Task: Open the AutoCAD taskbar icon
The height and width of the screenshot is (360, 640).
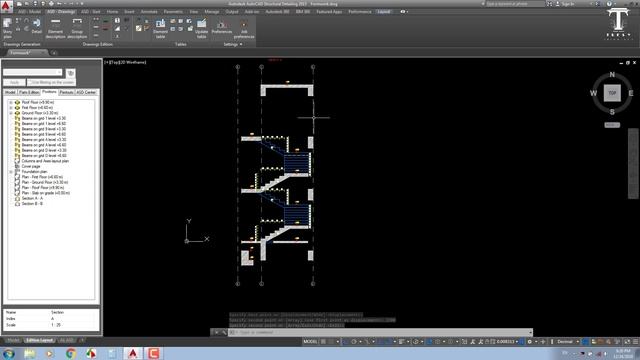Action: click(x=133, y=353)
